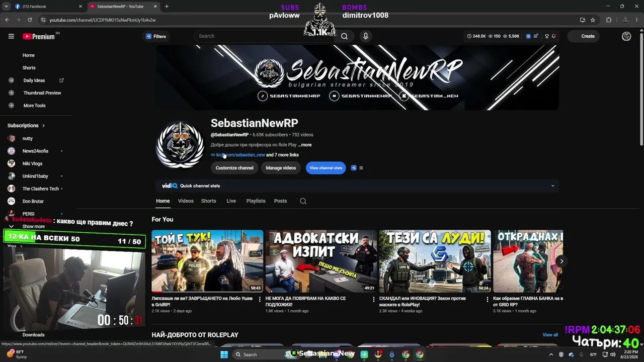644x362 pixels.
Task: Click the vidIQ list icon in the stats bar
Action: tap(536, 36)
